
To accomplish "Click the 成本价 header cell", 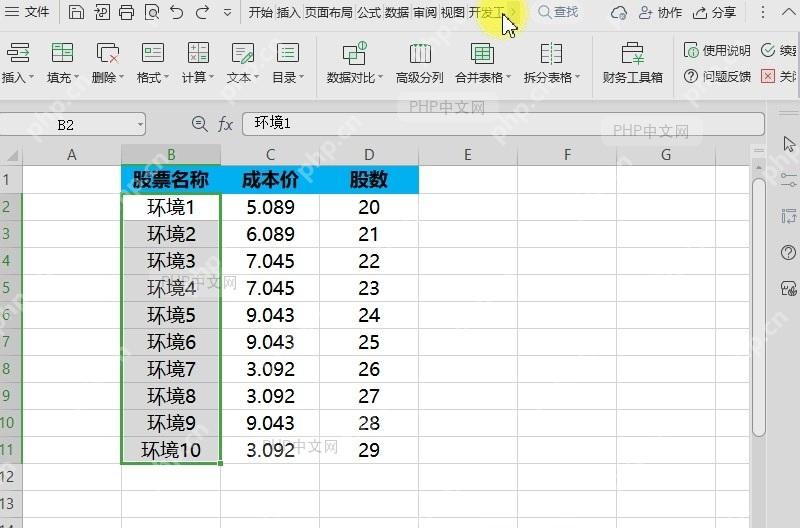I will click(270, 180).
